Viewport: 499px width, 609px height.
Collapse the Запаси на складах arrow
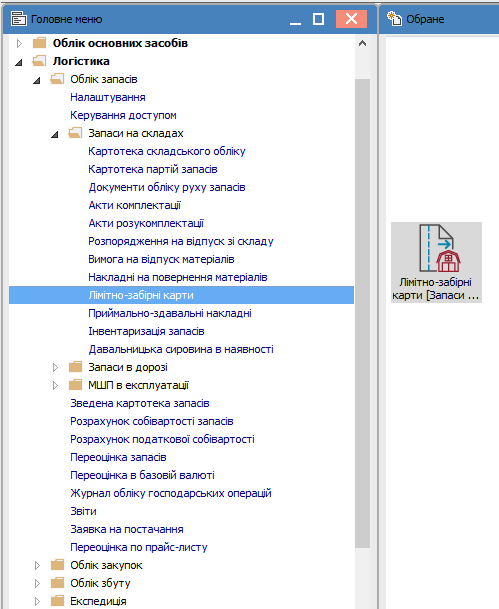coord(55,134)
